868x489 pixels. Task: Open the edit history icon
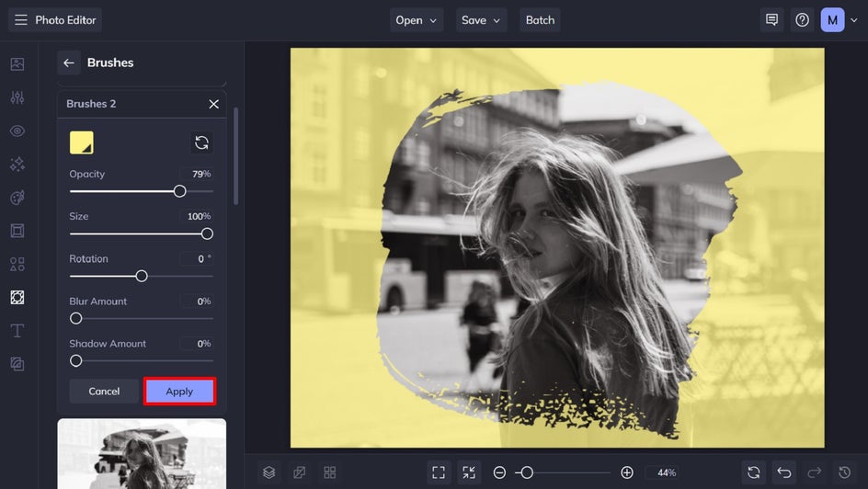(845, 472)
